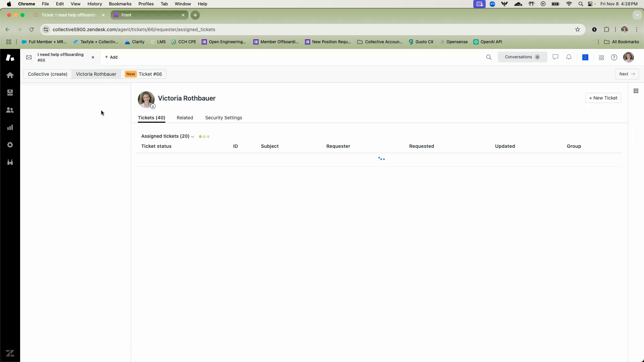Close the I need help offboarding tab

tap(93, 57)
